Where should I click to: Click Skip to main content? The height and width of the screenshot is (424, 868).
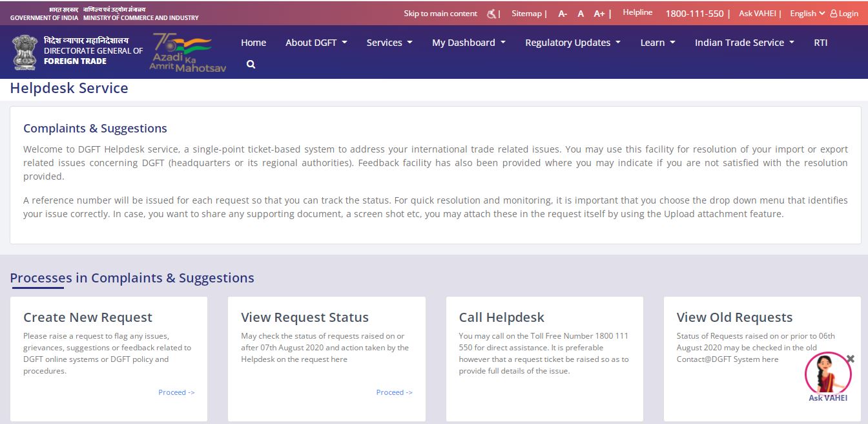pyautogui.click(x=440, y=12)
